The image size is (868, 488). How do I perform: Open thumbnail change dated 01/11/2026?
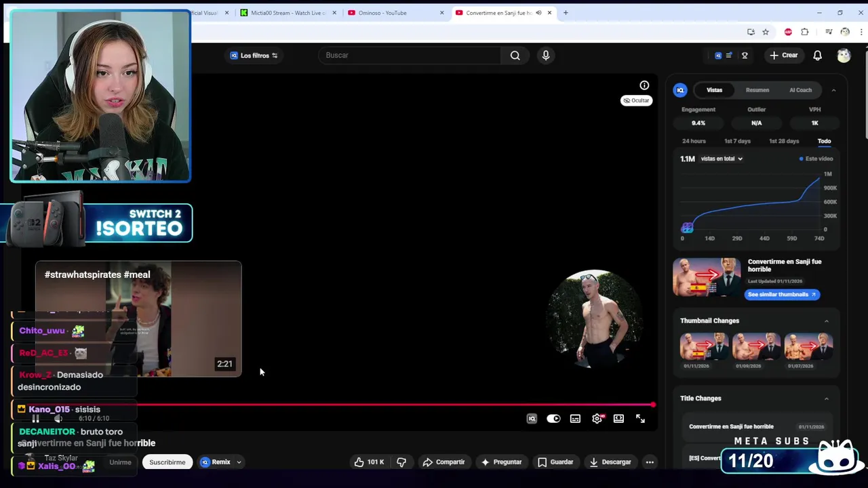(704, 347)
